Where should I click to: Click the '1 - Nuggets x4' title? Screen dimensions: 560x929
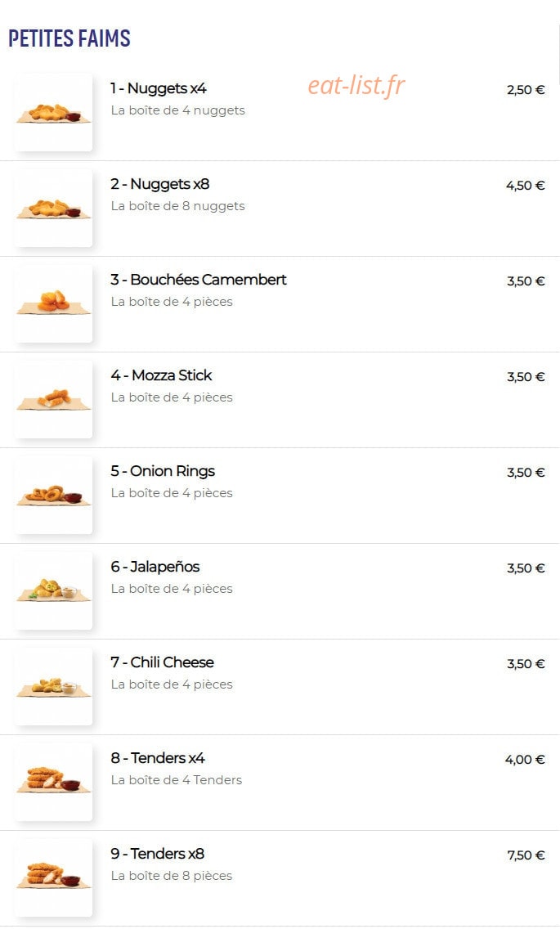[159, 88]
